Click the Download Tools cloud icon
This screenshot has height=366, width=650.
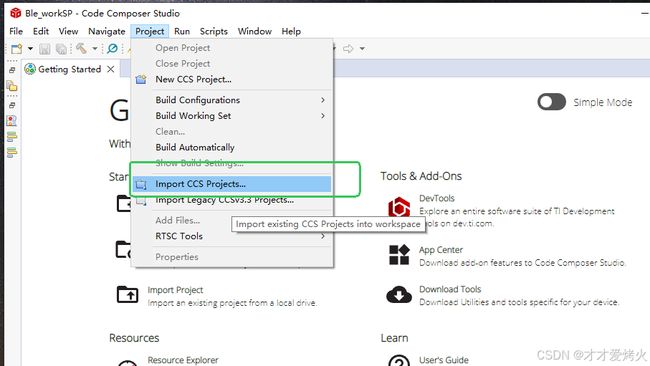click(399, 295)
